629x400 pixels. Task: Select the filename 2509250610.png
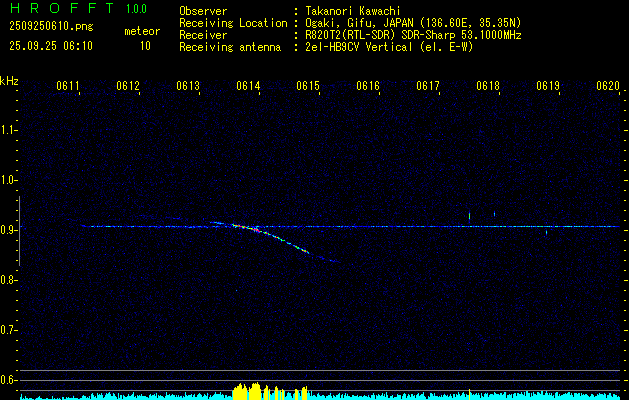[x=51, y=26]
